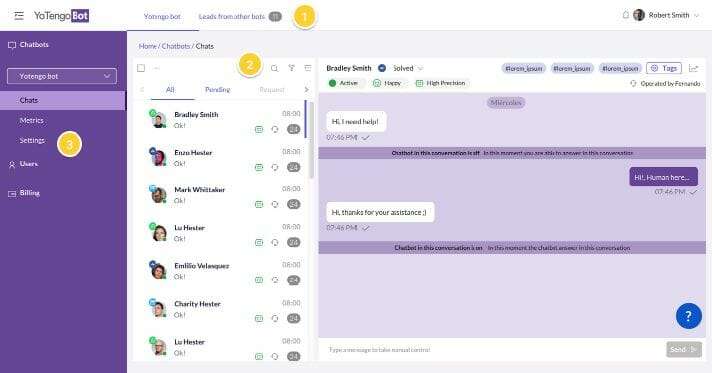Click the first #lorem_ipsum tag
This screenshot has height=373, width=712.
coord(524,69)
